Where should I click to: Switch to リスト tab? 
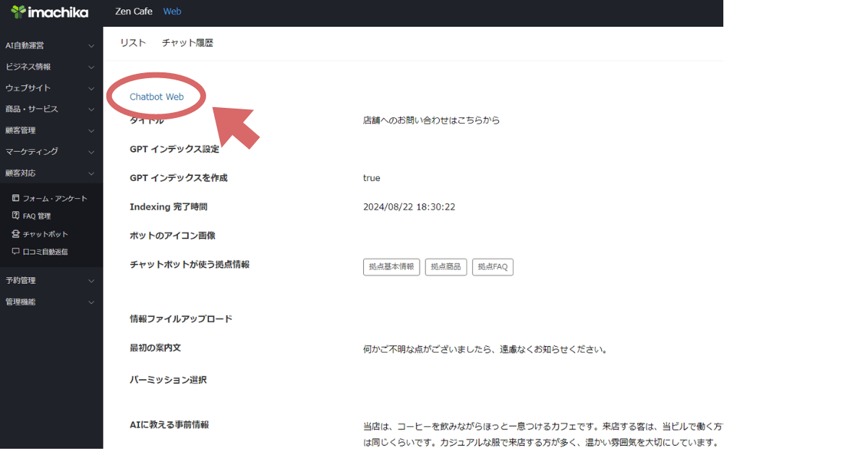[x=133, y=43]
